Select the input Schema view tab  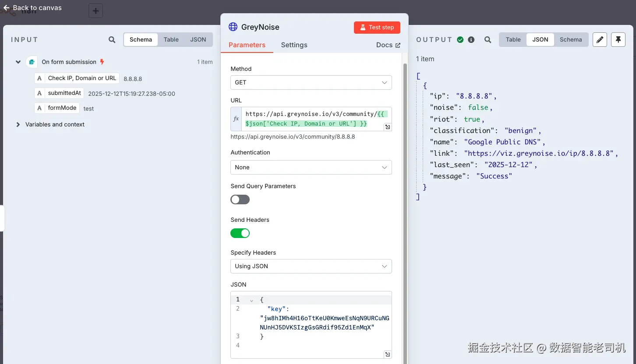[141, 39]
